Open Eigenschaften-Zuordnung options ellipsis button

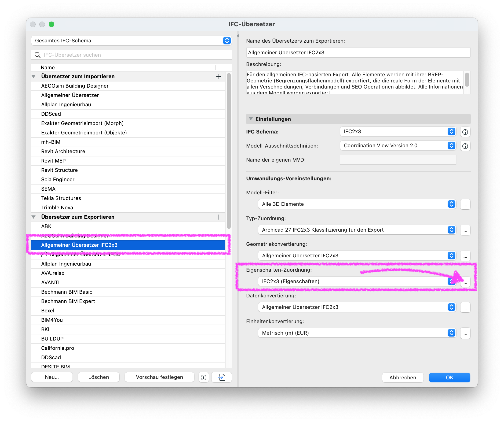click(465, 282)
